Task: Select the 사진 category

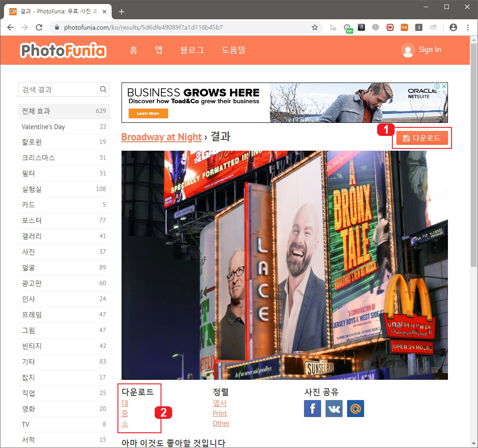Action: click(x=64, y=252)
